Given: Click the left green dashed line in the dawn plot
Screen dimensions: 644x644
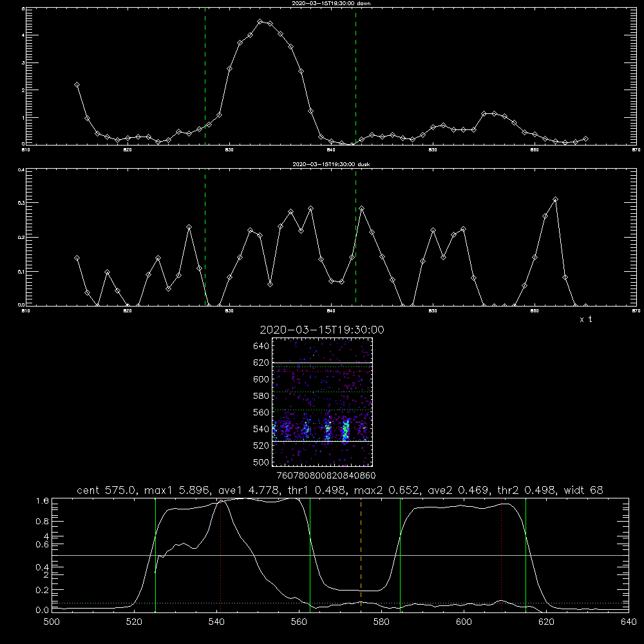Looking at the screenshot, I should point(205,76).
